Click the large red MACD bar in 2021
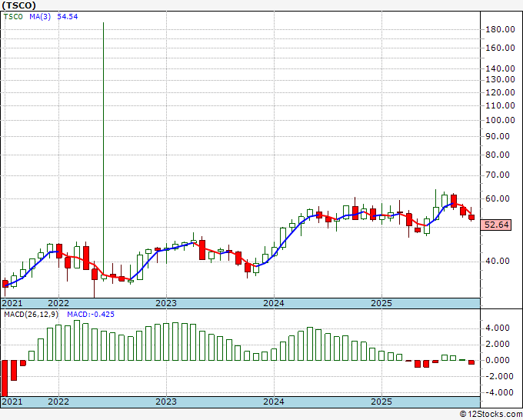This screenshot has height=420, width=523. point(5,377)
